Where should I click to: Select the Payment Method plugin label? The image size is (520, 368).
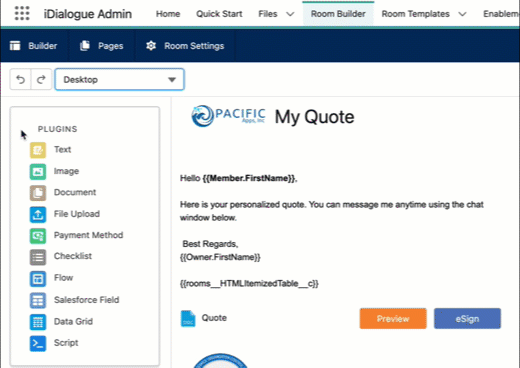[88, 235]
